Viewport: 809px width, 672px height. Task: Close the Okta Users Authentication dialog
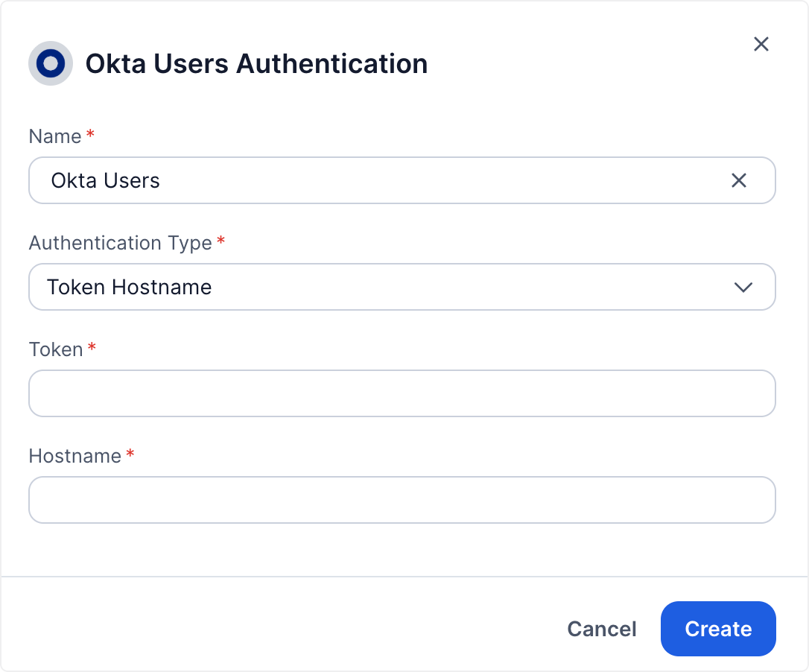tap(761, 45)
